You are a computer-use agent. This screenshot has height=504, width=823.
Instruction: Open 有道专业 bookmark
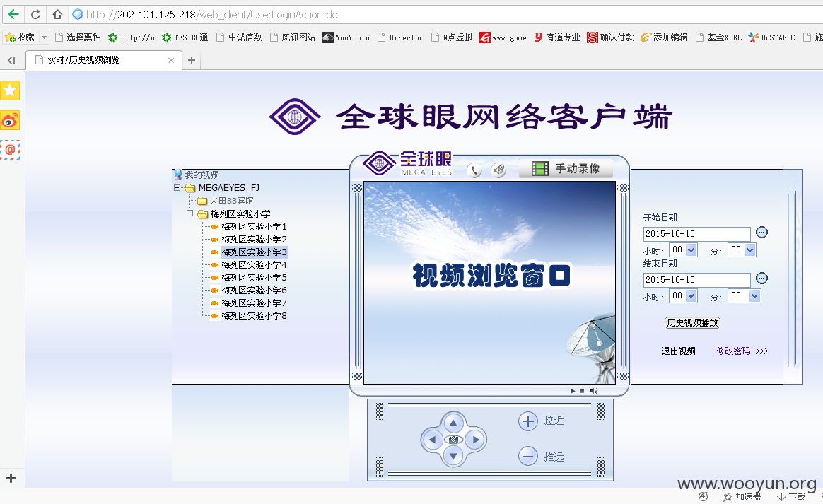(557, 37)
